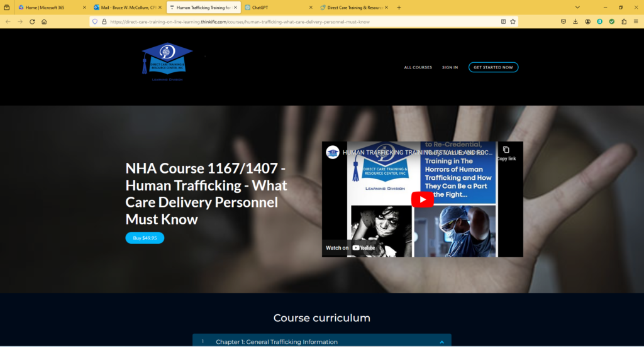Open Watch on YouTube link
Image resolution: width=644 pixels, height=347 pixels.
click(x=350, y=248)
